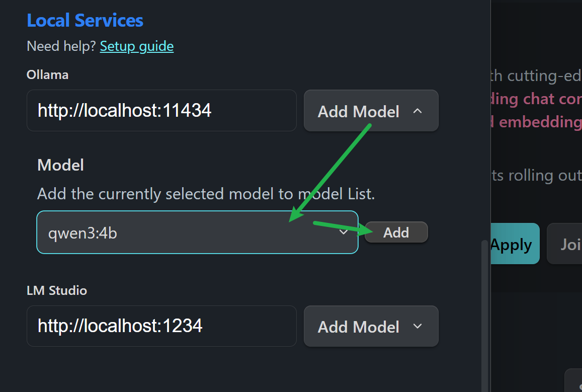The image size is (582, 392).
Task: Click the chevron-down icon beside LM Studio Add Model
Action: point(417,327)
